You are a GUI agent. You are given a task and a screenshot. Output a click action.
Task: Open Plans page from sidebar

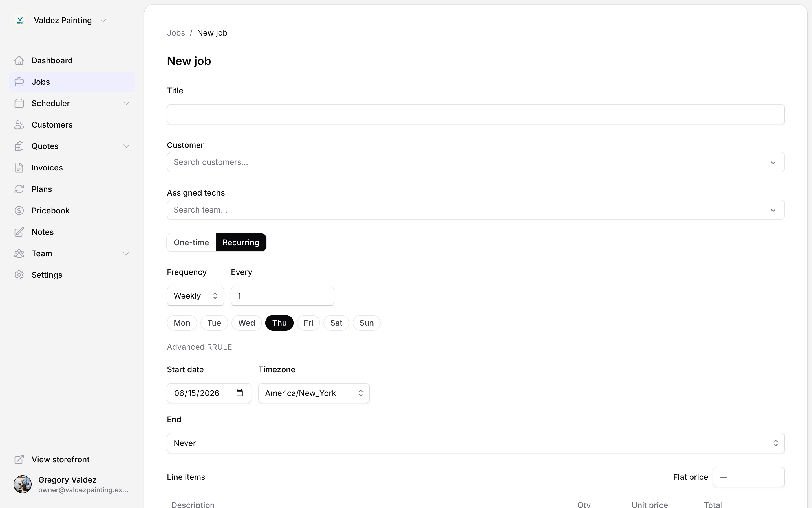tap(72, 189)
